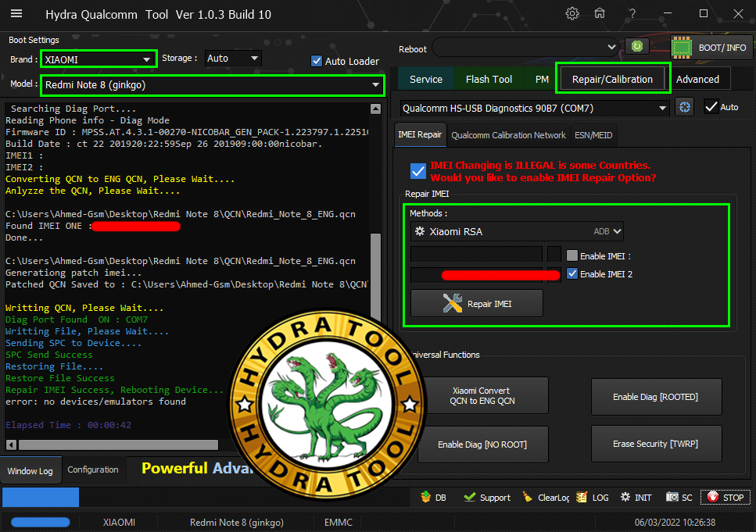Viewport: 756px width, 532px height.
Task: Open the help question mark icon
Action: click(x=632, y=13)
